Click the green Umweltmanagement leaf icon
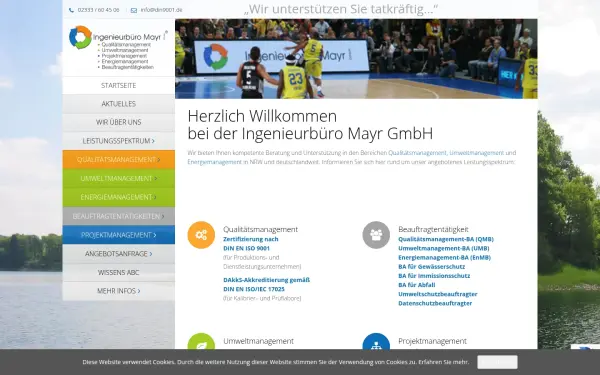Viewport: 600px width, 375px height. coord(201,341)
